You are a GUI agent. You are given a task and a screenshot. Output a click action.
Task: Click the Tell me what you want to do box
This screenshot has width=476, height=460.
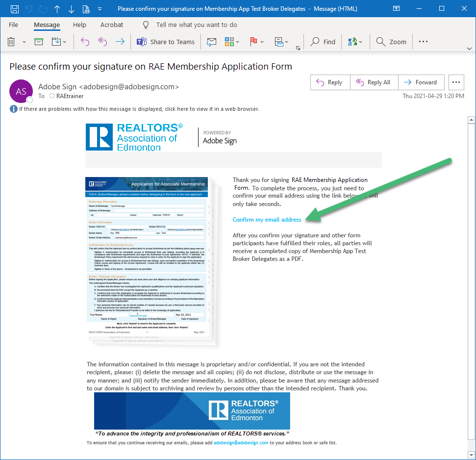point(197,25)
